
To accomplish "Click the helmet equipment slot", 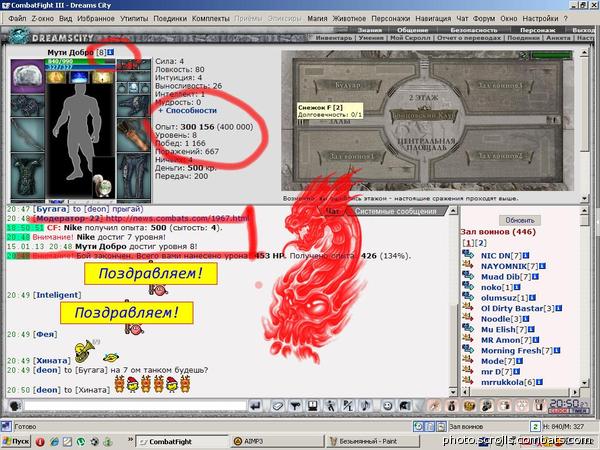I will click(27, 77).
